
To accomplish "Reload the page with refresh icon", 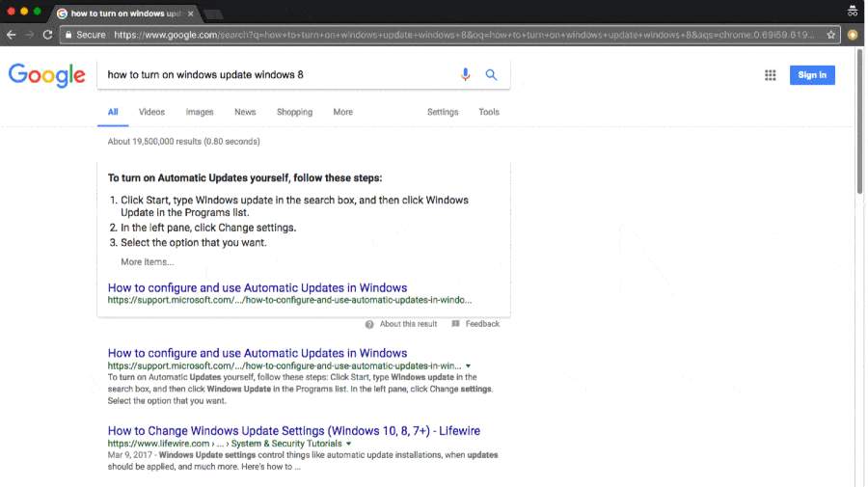I will 47,35.
